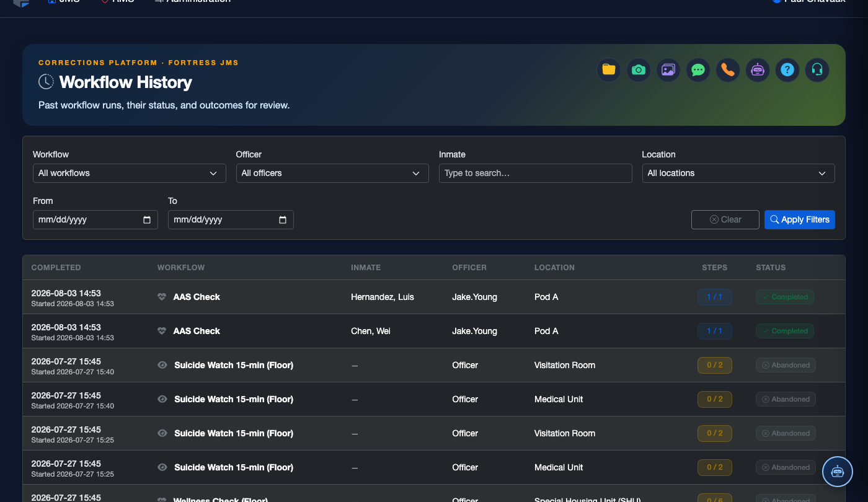This screenshot has height=502, width=868.
Task: Click the orange phone icon
Action: [x=728, y=69]
